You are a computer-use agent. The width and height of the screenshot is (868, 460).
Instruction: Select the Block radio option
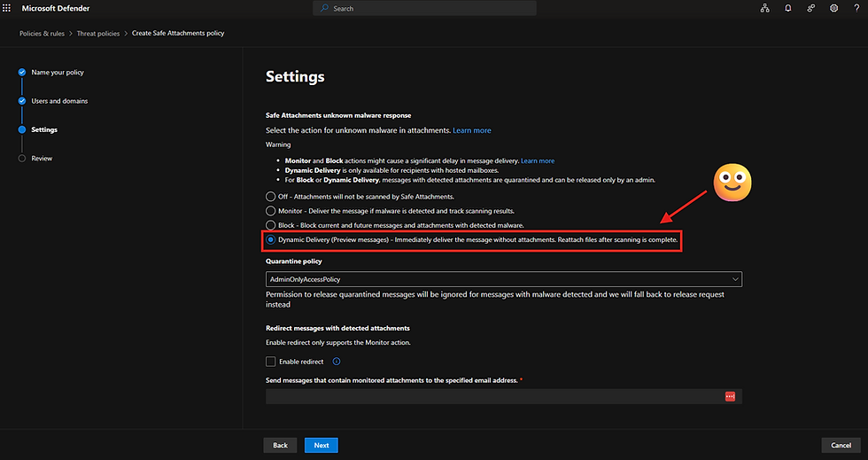pos(271,225)
